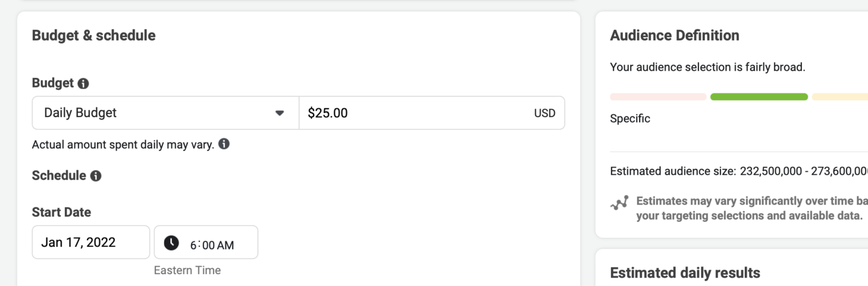Click the 'Budget & schedule' section heading
The width and height of the screenshot is (868, 286).
[94, 36]
